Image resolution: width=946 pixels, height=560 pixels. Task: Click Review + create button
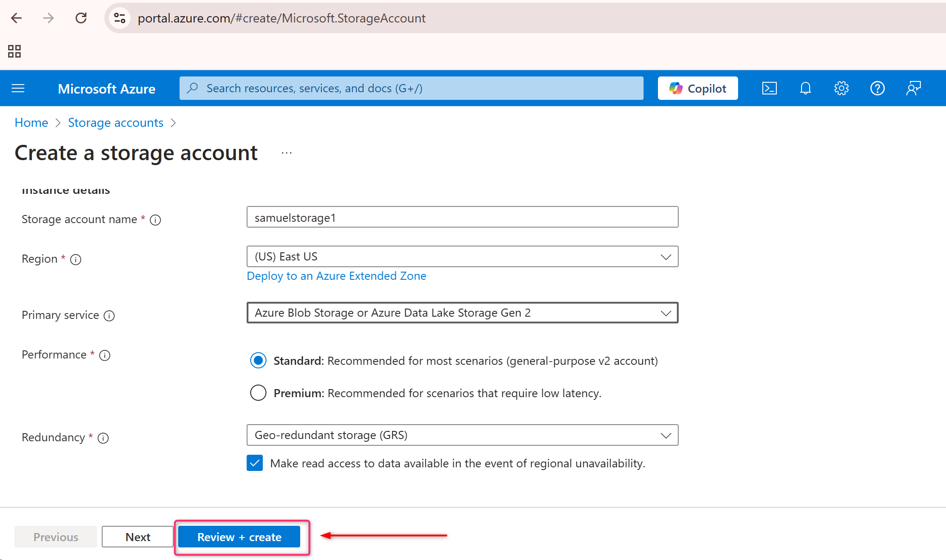tap(239, 537)
